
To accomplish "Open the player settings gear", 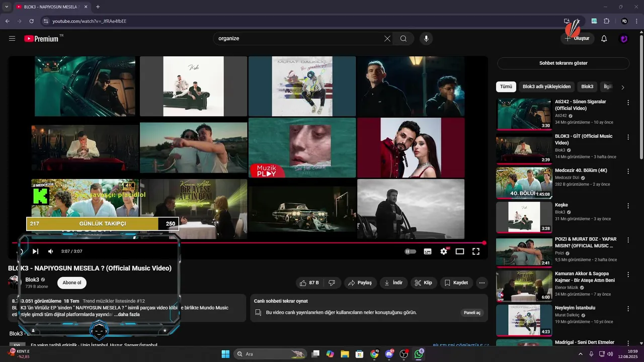I will point(444,251).
